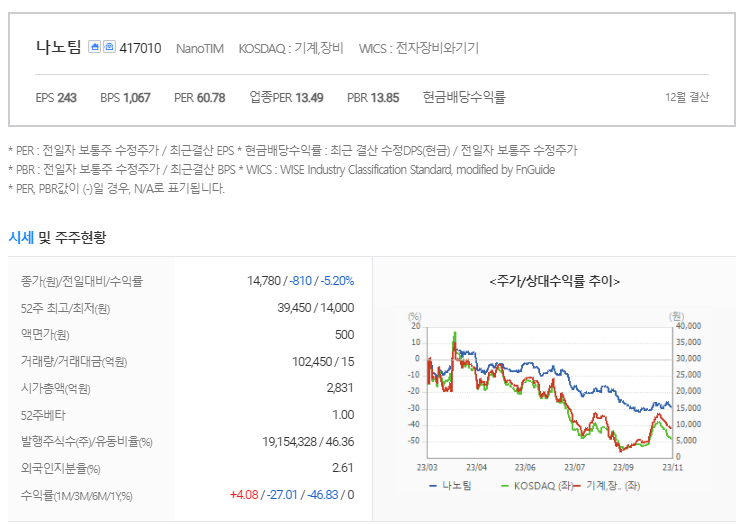Click the chart title 주가/상대수익률 추이
The width and height of the screenshot is (744, 524).
pyautogui.click(x=555, y=281)
